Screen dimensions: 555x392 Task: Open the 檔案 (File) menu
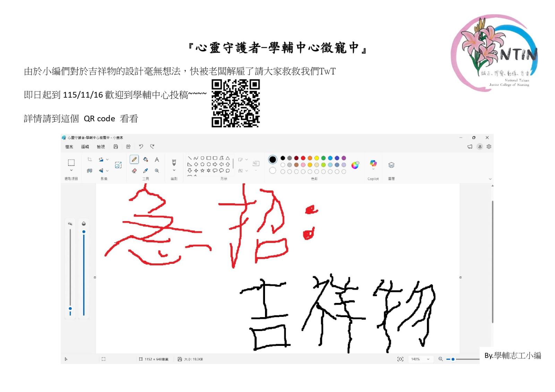click(69, 147)
